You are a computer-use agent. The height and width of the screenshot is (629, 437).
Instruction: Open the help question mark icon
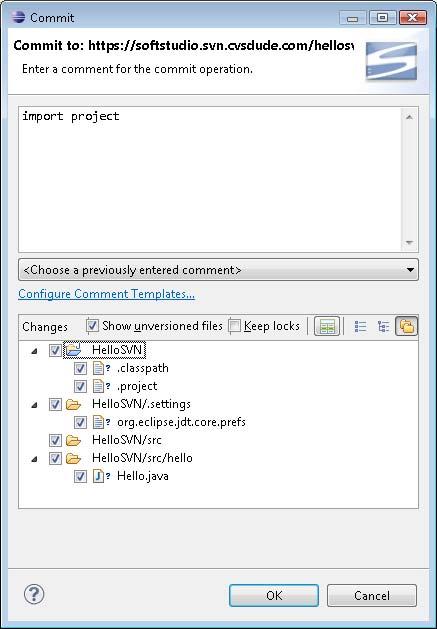point(34,594)
